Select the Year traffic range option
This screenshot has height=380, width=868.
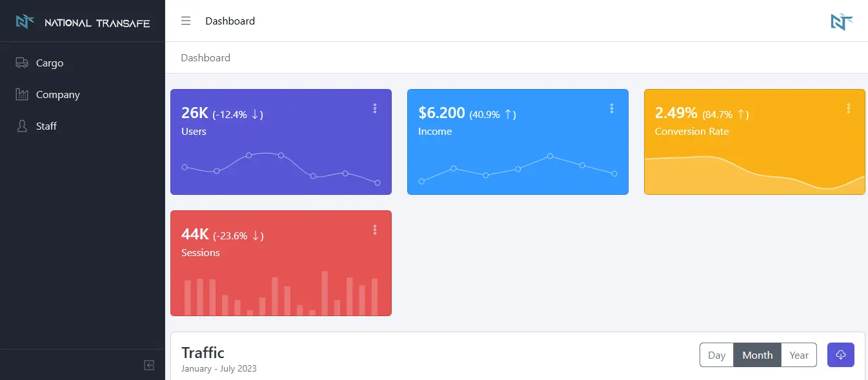coord(799,355)
